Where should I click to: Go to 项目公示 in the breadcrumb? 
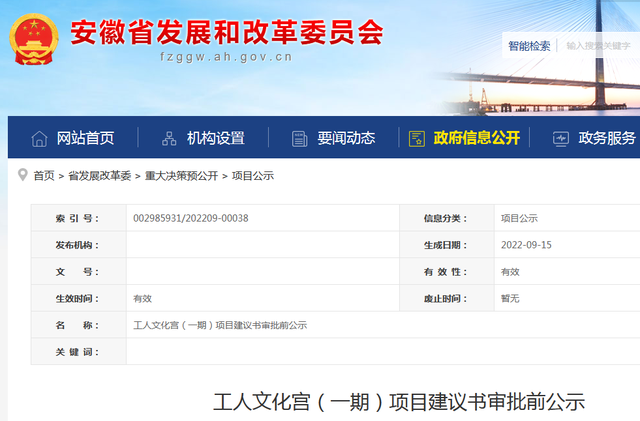253,176
